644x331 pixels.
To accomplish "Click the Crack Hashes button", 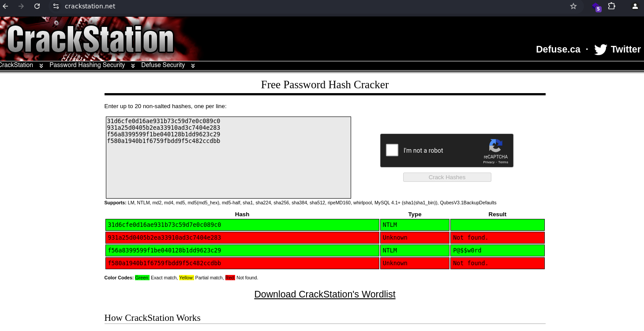I will tap(447, 177).
